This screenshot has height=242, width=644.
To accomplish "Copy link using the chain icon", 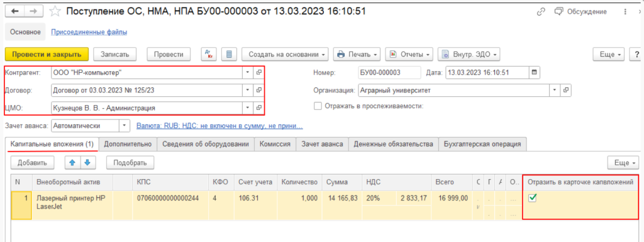I will tap(541, 12).
